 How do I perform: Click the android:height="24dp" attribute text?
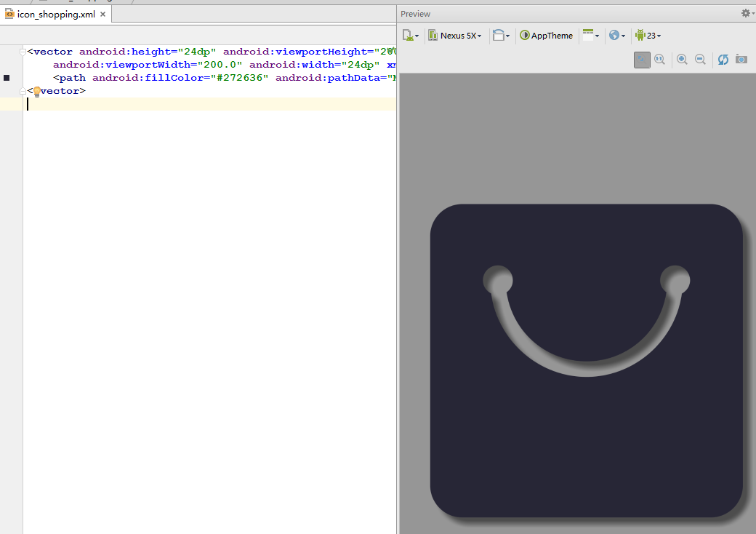[x=148, y=52]
